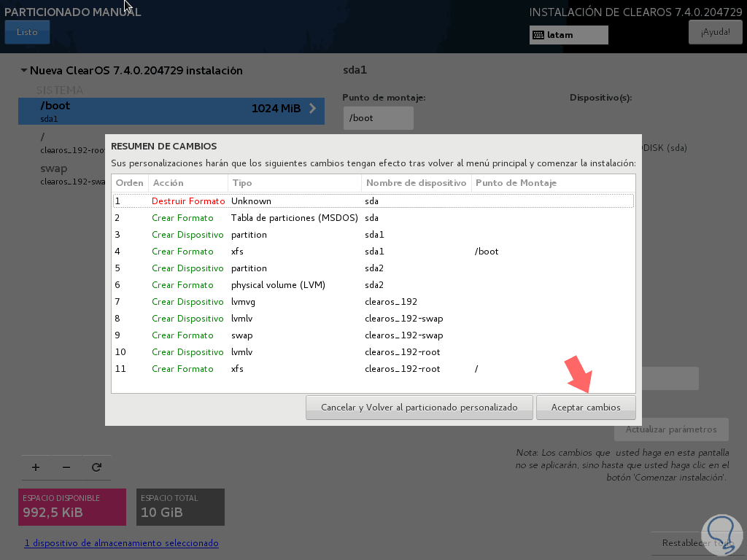Screen dimensions: 747x560
Task: Sort by the Acción column header
Action: point(188,183)
